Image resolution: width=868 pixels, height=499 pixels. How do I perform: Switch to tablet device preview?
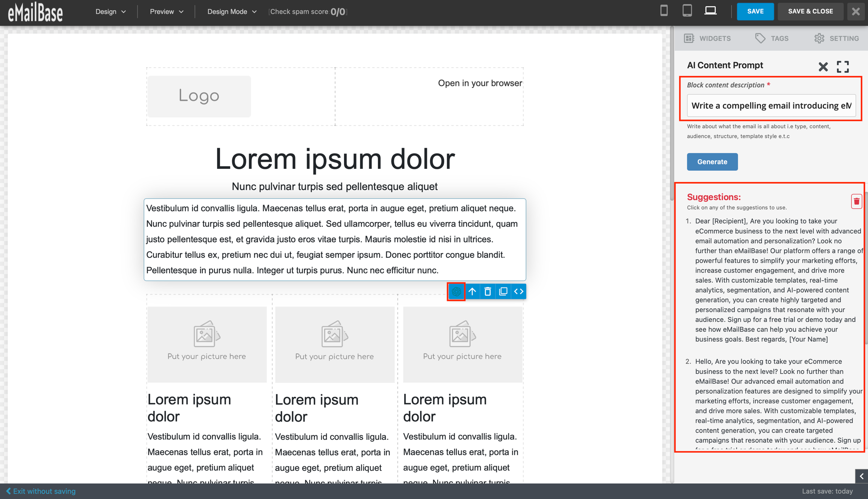687,11
